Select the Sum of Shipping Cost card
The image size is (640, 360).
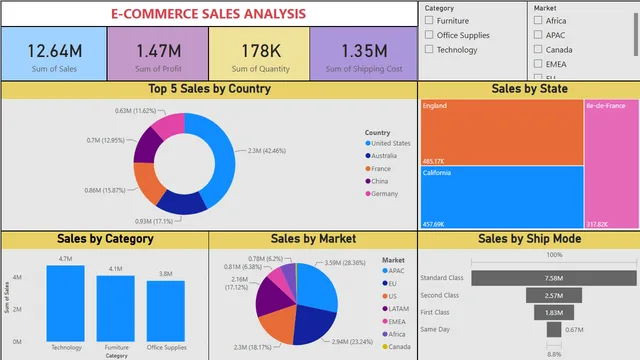[x=363, y=53]
